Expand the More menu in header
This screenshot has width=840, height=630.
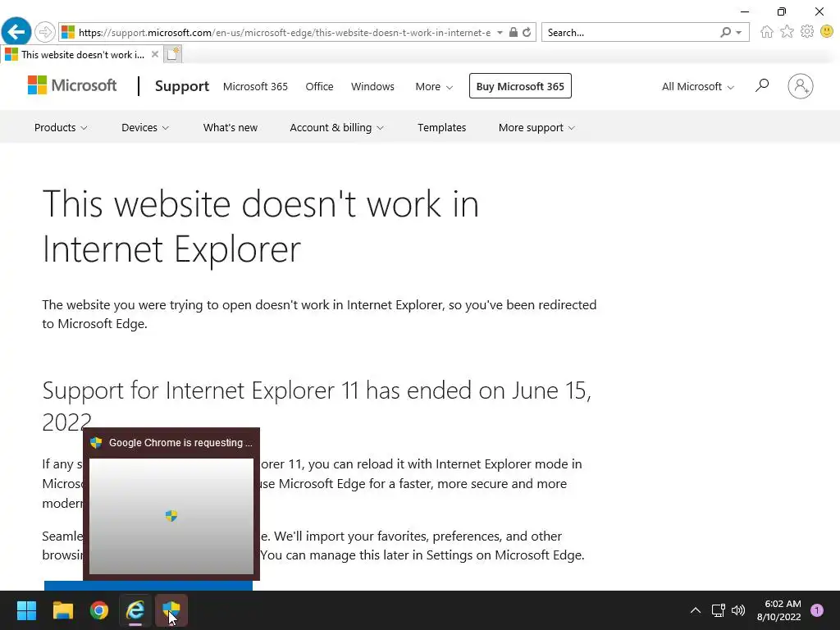pyautogui.click(x=434, y=86)
